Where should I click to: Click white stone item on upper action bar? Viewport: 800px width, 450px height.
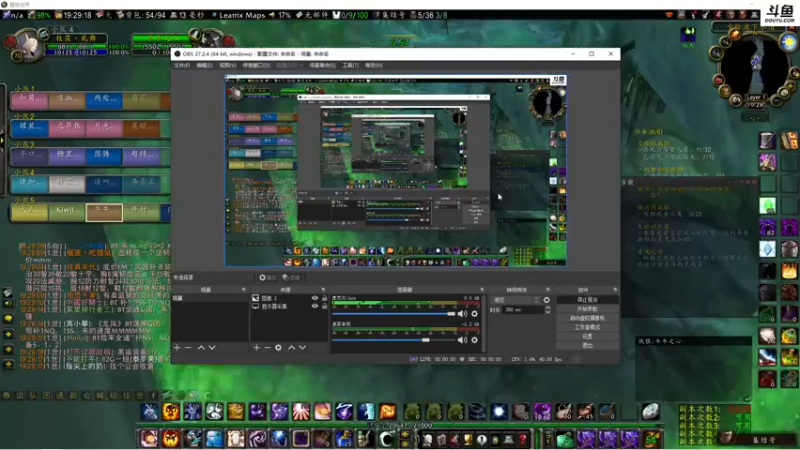tap(651, 411)
